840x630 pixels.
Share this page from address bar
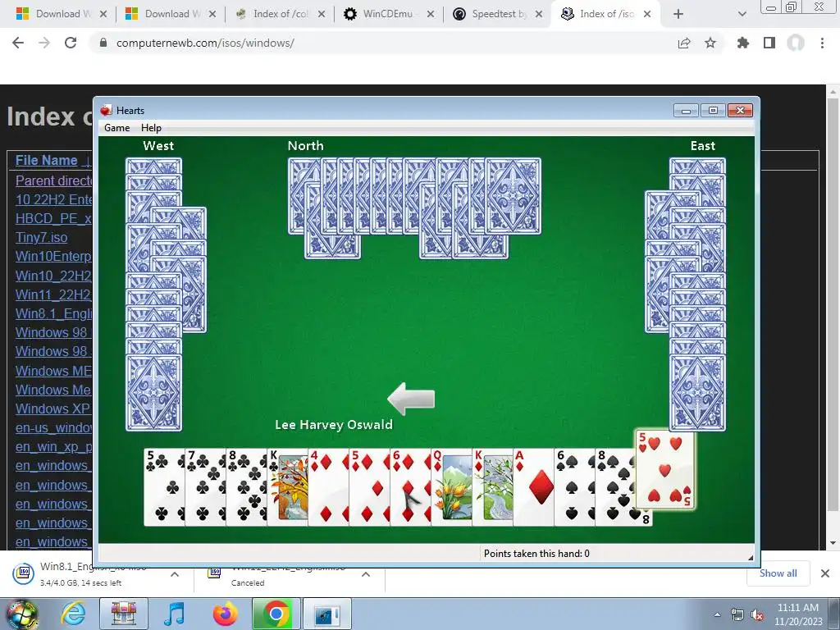click(x=684, y=43)
